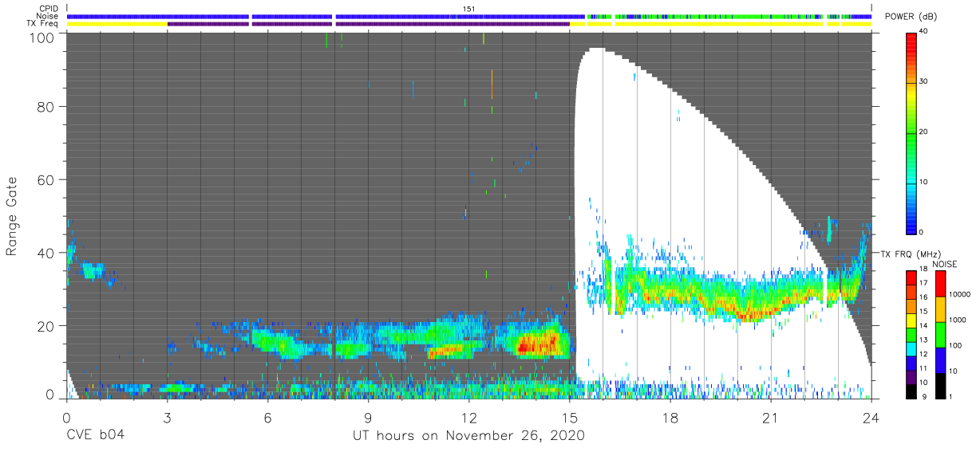Click the POWER (dB) title
This screenshot has width=980, height=452.
[909, 17]
